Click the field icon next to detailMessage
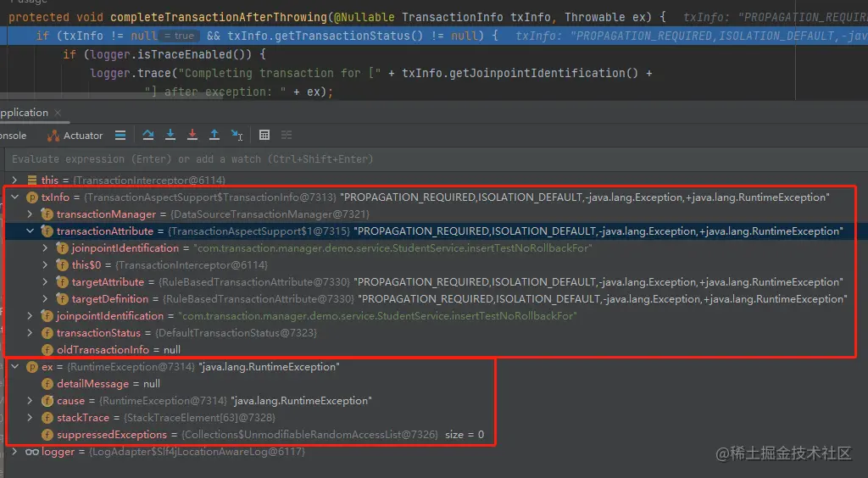 tap(47, 384)
